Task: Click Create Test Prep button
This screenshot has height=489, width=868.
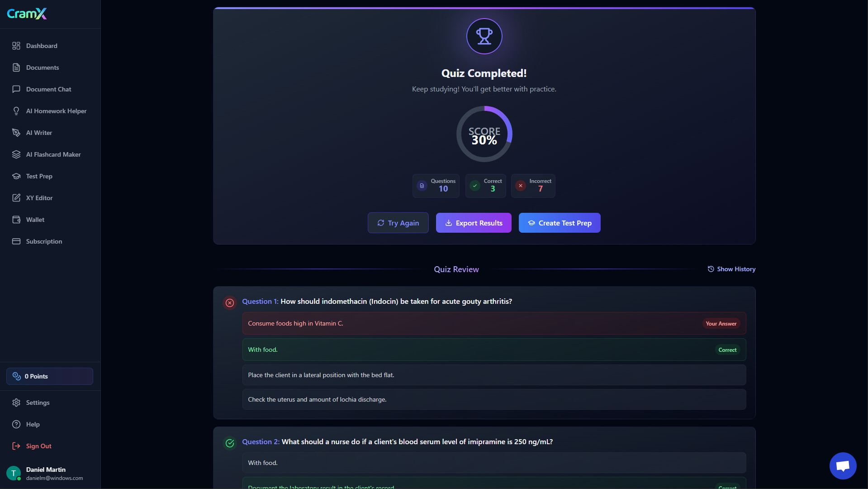Action: pyautogui.click(x=560, y=223)
